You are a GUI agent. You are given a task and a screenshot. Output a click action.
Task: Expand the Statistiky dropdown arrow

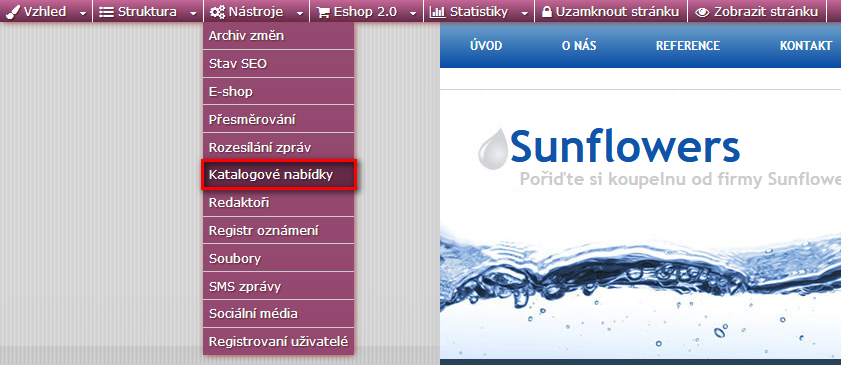(x=525, y=13)
